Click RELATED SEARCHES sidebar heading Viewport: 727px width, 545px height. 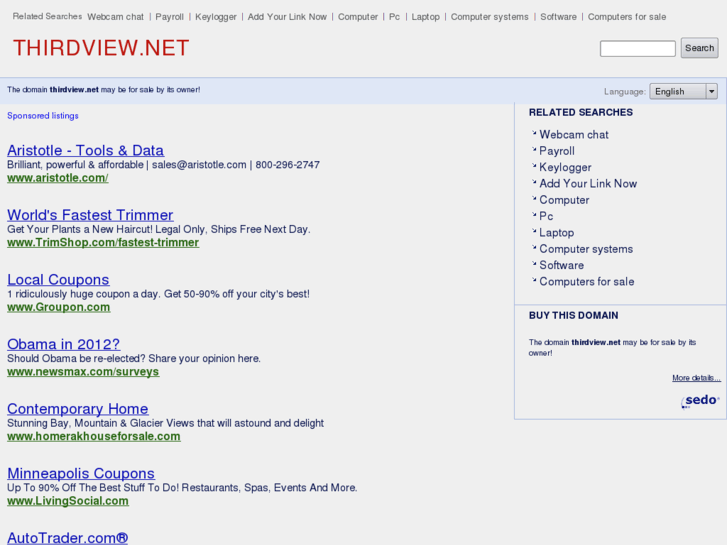pos(580,112)
